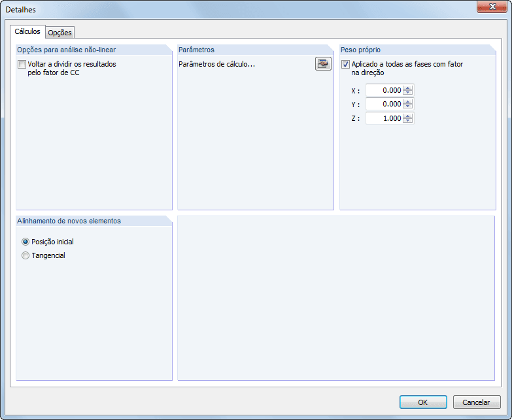Enable 'Voltar a dividir os resultados' checkbox
The image size is (512, 420).
tap(22, 64)
